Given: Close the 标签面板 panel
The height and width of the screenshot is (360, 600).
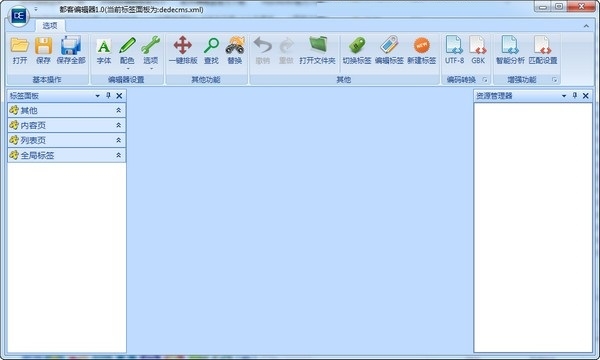Looking at the screenshot, I should pyautogui.click(x=119, y=96).
